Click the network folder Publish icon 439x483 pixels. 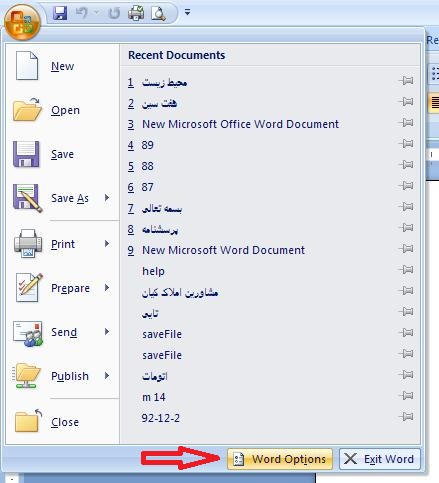pos(27,376)
